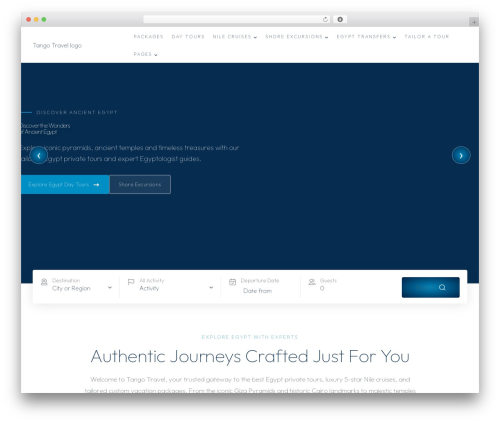Click the Guests people icon
This screenshot has height=423, width=500.
click(x=312, y=282)
